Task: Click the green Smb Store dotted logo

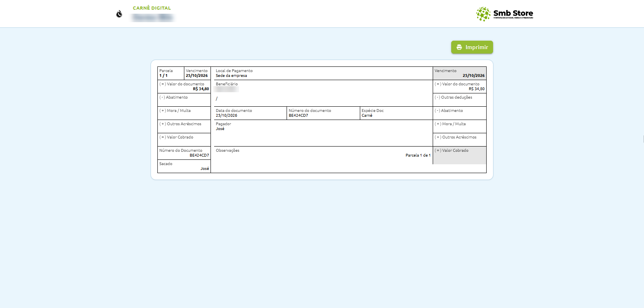Action: point(483,14)
